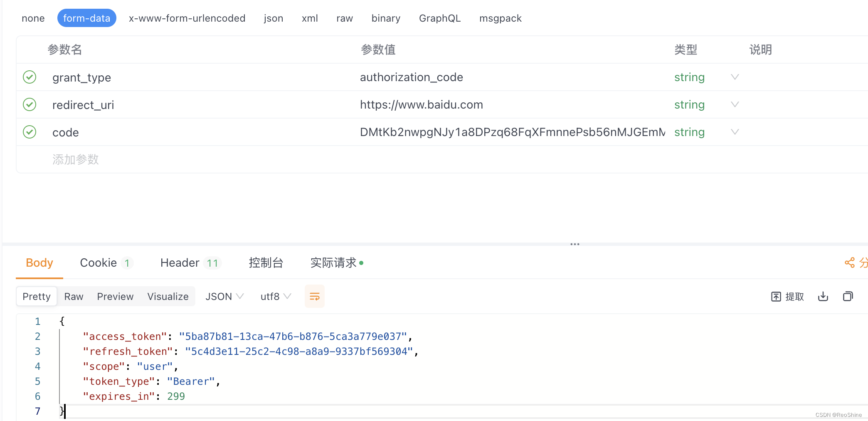Switch response view to Raw
Viewport: 868px width, 421px height.
click(x=74, y=296)
